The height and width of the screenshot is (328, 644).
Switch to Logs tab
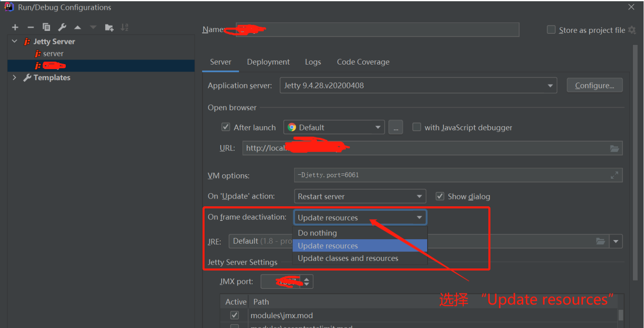pyautogui.click(x=313, y=62)
